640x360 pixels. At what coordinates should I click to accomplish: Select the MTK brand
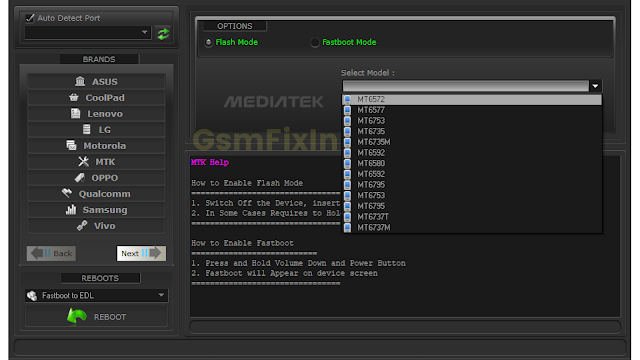(96, 162)
